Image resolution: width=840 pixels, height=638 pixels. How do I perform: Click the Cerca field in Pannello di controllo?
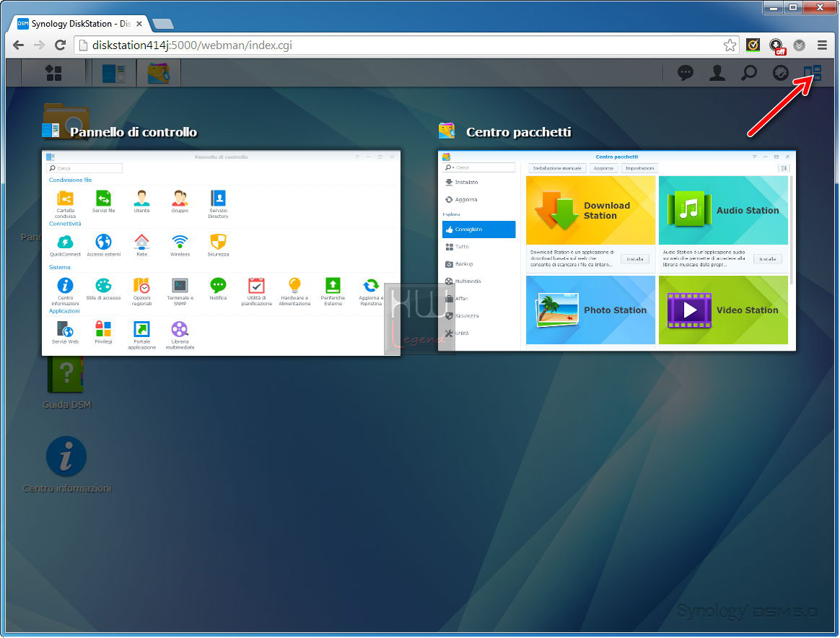[84, 168]
